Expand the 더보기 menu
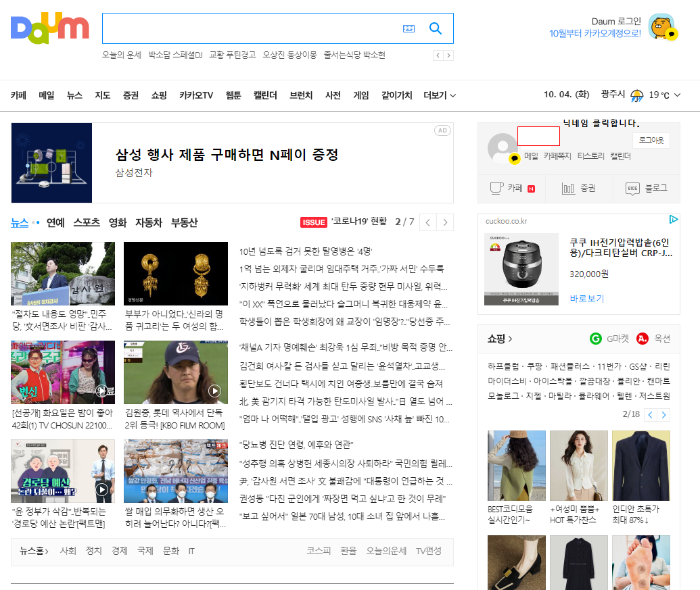Viewport: 700px width, 590px height. click(440, 95)
